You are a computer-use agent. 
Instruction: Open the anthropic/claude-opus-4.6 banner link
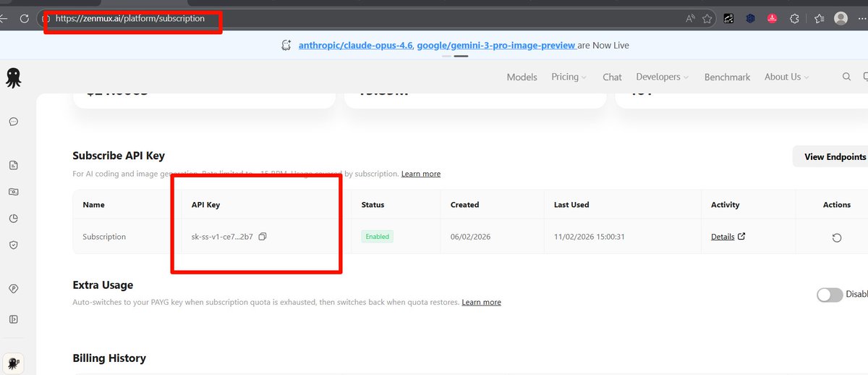[355, 45]
